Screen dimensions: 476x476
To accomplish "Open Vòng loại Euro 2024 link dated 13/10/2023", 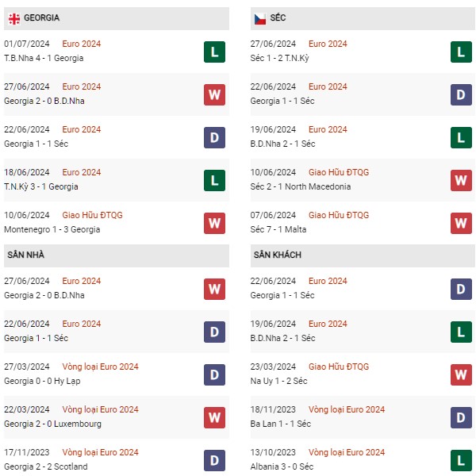I will (x=346, y=452).
